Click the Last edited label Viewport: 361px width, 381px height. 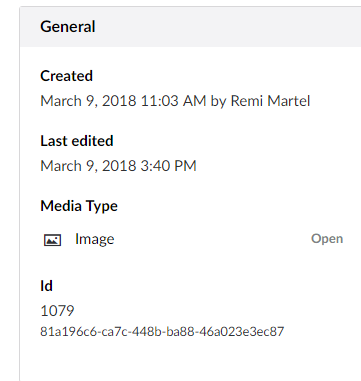coord(77,141)
